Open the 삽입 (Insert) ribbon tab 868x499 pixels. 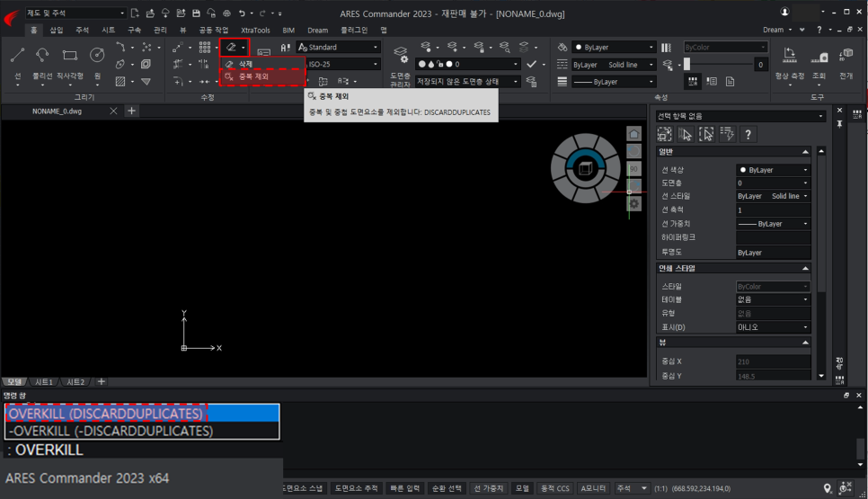[57, 30]
